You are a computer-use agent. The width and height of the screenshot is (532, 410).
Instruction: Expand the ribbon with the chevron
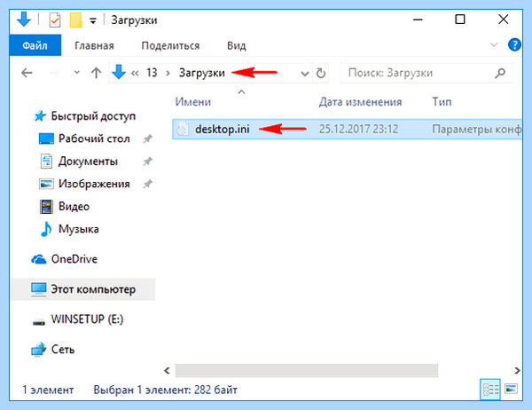pyautogui.click(x=494, y=45)
